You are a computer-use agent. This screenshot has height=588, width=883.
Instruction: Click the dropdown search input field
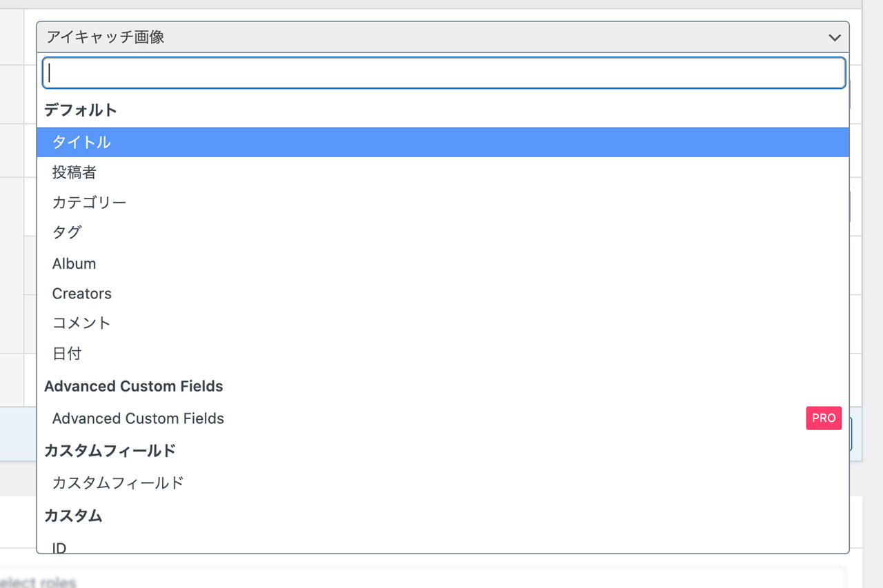pos(444,73)
